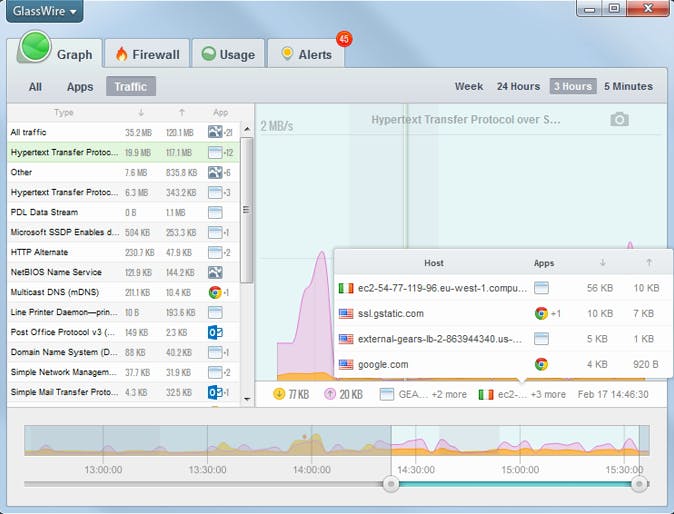
Task: Click US flag beside google.com
Action: coord(346,364)
